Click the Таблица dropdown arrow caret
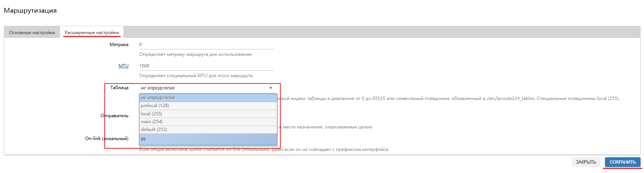Viewport: 644px width, 173px height. [x=271, y=88]
